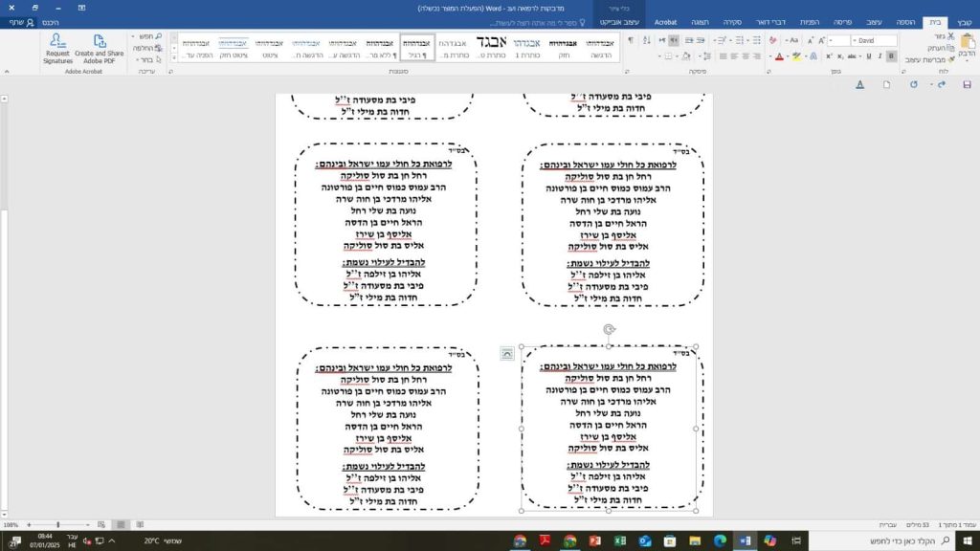Click Create and Share Adobe PDF
This screenshot has width=980, height=551.
[x=99, y=49]
